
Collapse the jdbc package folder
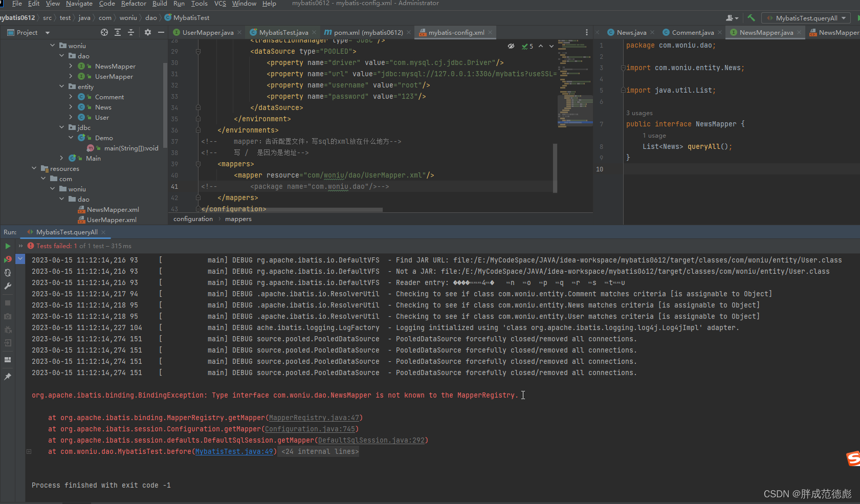61,127
